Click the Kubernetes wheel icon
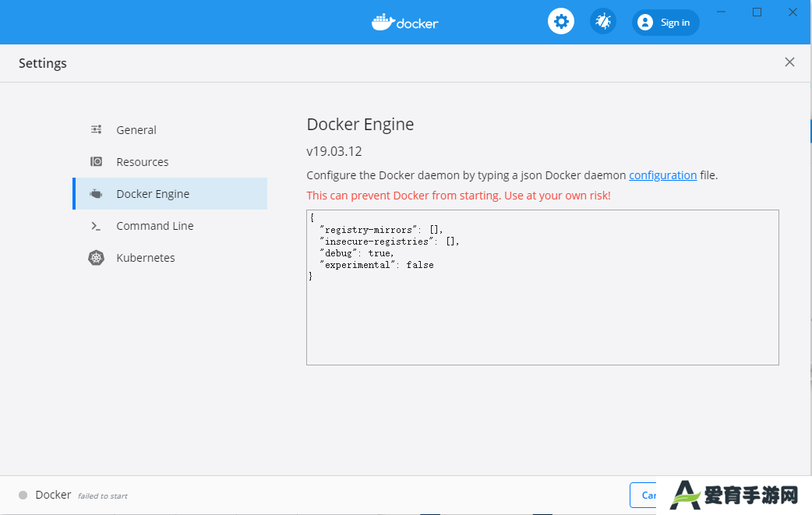812x515 pixels. point(97,258)
